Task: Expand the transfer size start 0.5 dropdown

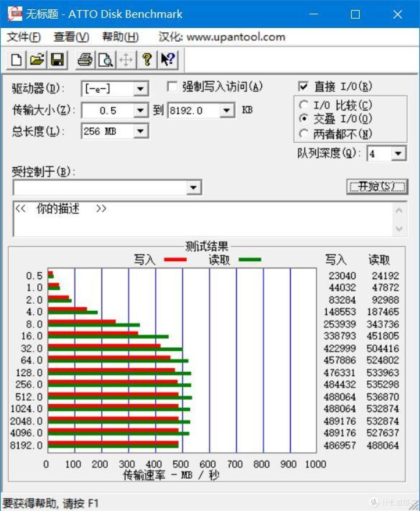Action: [x=140, y=111]
